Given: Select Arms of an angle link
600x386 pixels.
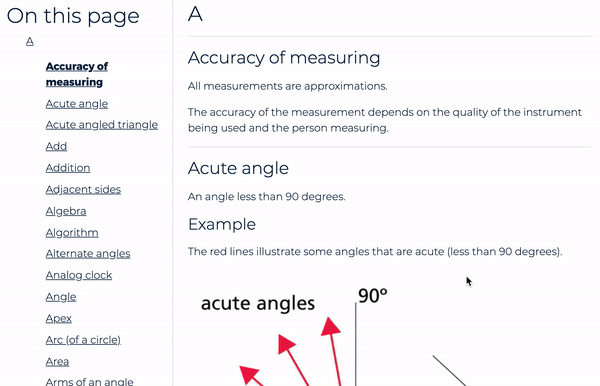Looking at the screenshot, I should pos(89,381).
